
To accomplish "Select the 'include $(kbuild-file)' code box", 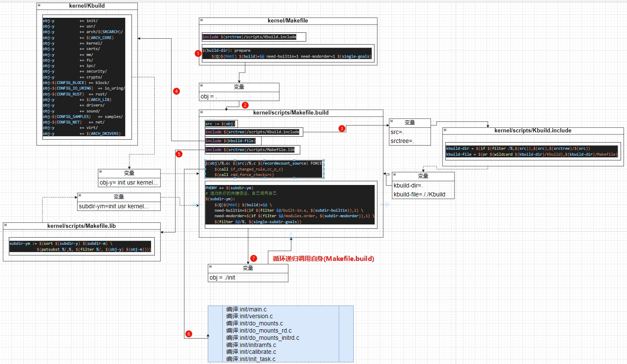I will point(230,141).
